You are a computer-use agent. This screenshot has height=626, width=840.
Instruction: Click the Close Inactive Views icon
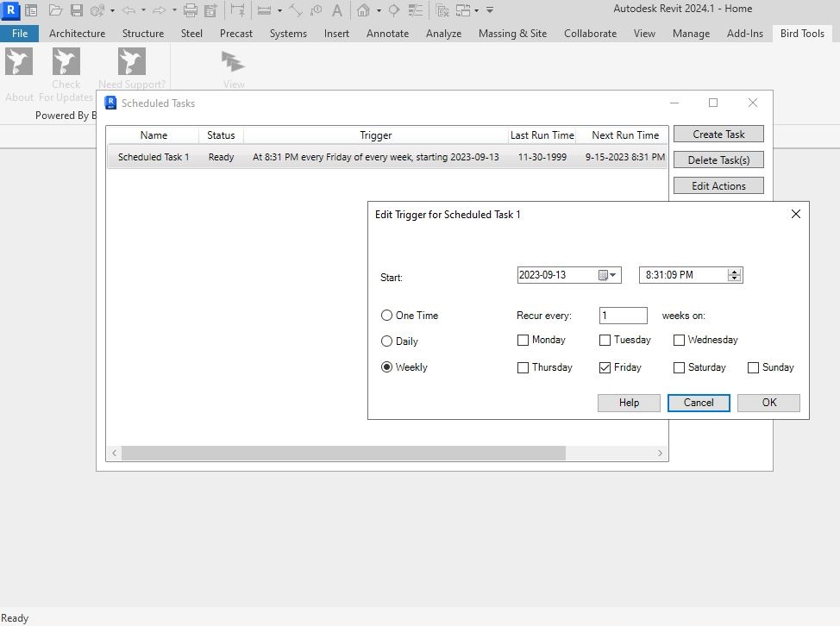point(442,10)
